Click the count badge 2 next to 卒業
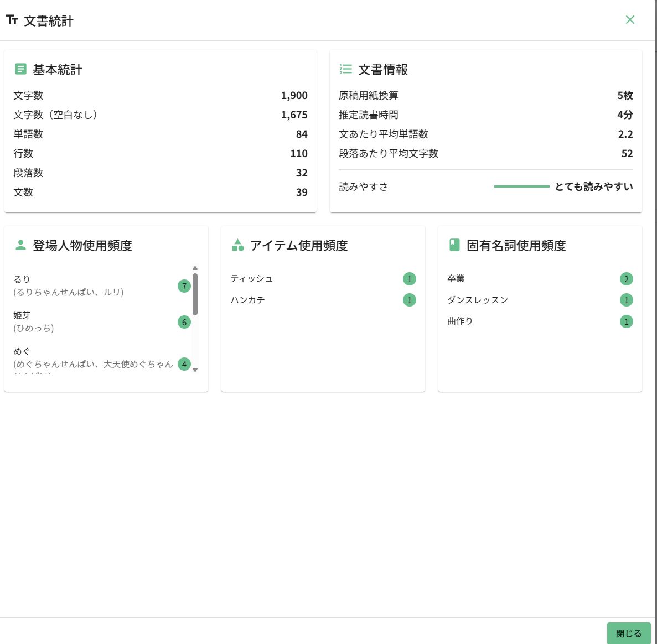 tap(627, 279)
